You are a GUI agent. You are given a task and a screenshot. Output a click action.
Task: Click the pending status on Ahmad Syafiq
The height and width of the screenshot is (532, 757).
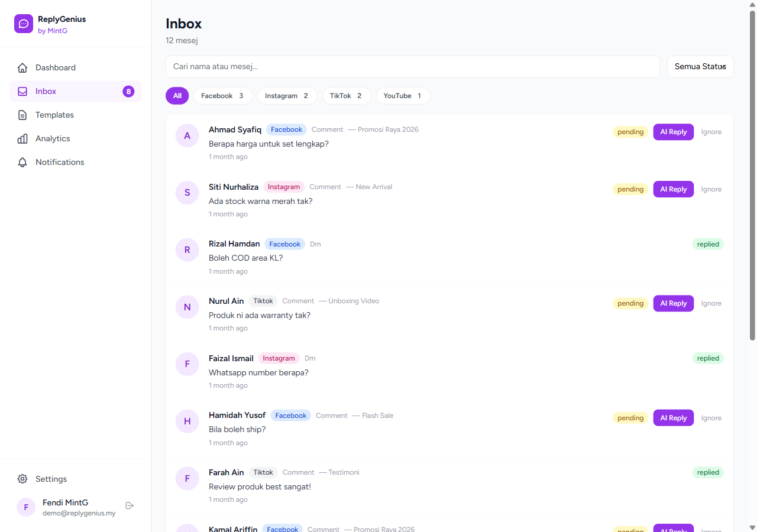(x=630, y=132)
